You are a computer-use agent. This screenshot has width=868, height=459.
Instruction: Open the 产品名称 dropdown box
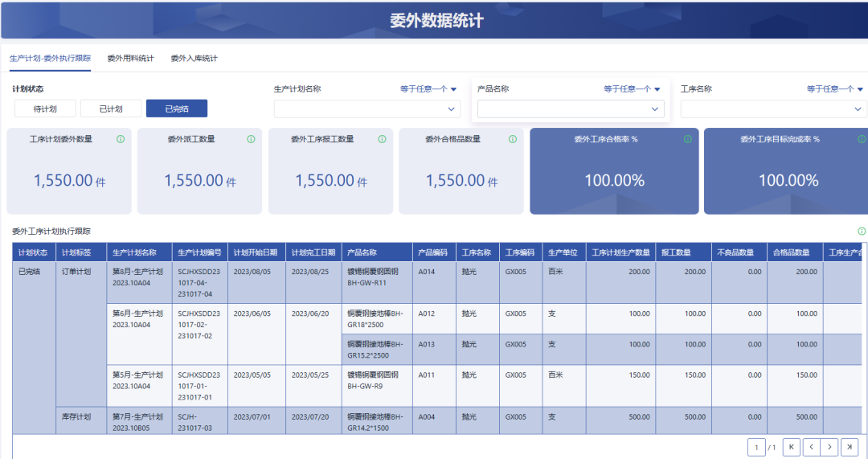[571, 109]
